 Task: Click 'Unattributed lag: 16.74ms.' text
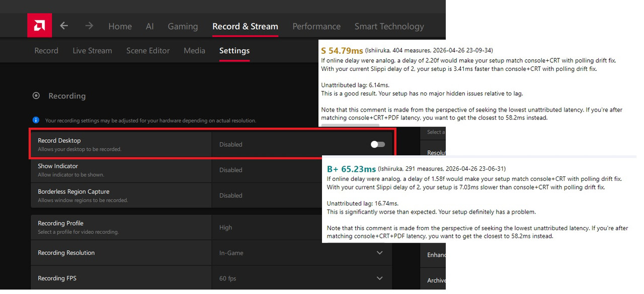coord(363,203)
